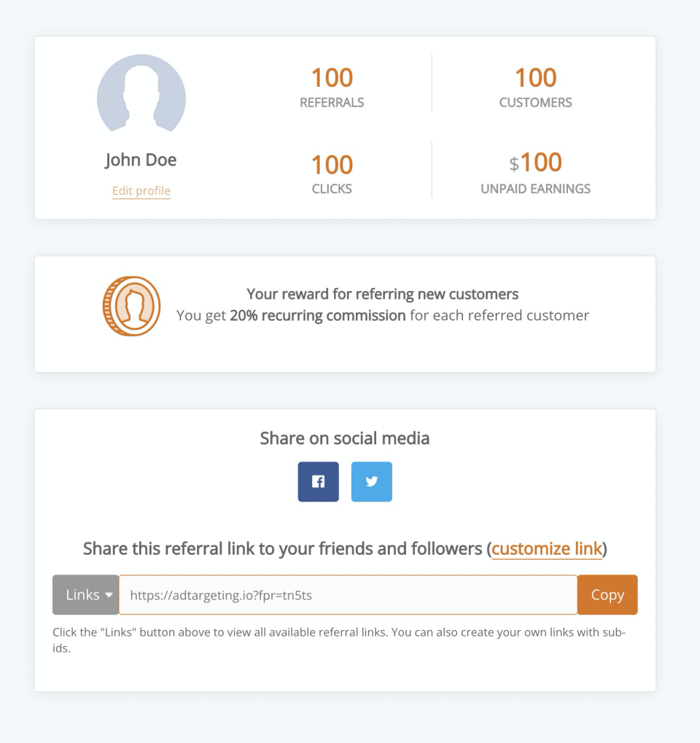Click the 20% recurring commission text
700x743 pixels.
(x=317, y=316)
